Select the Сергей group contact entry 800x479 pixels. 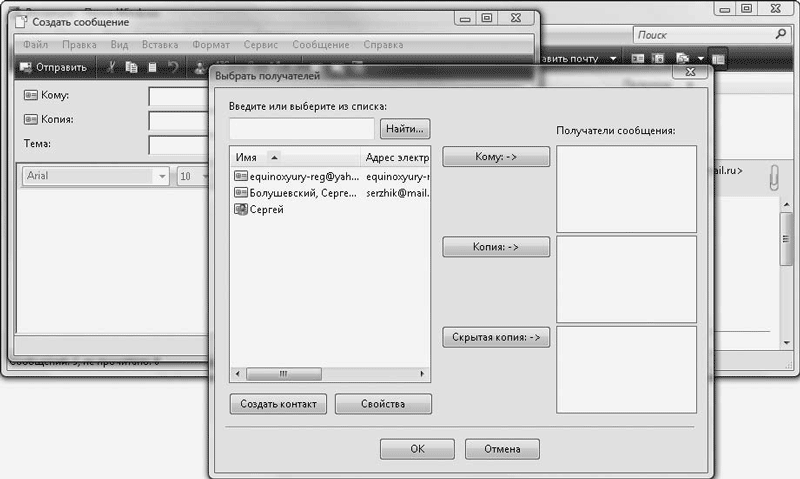tap(266, 209)
